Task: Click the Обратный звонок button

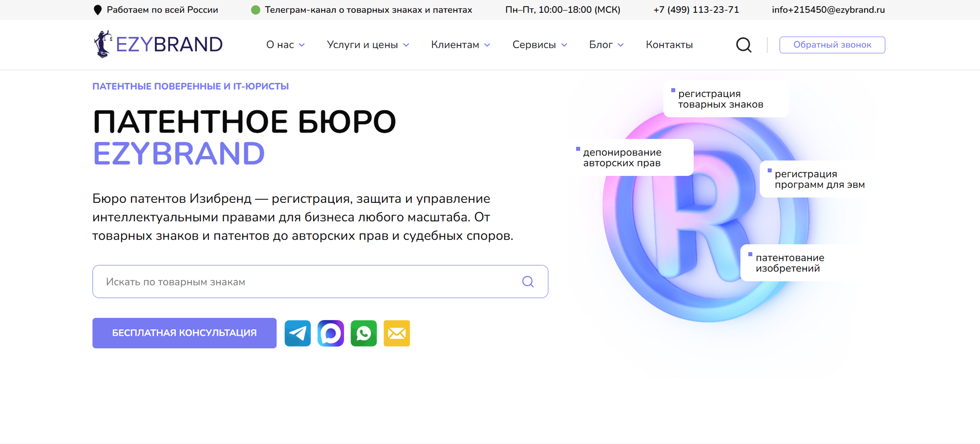Action: click(x=832, y=45)
